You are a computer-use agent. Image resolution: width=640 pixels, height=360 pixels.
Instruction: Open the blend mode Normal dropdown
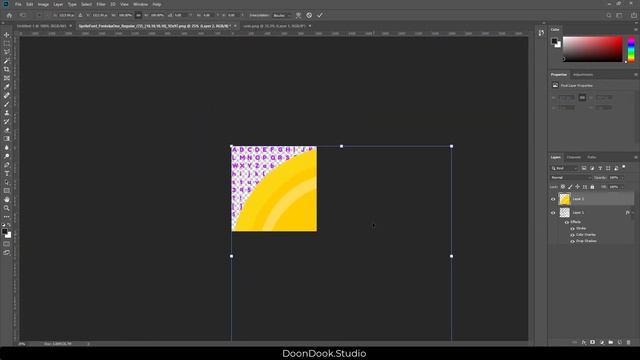570,178
